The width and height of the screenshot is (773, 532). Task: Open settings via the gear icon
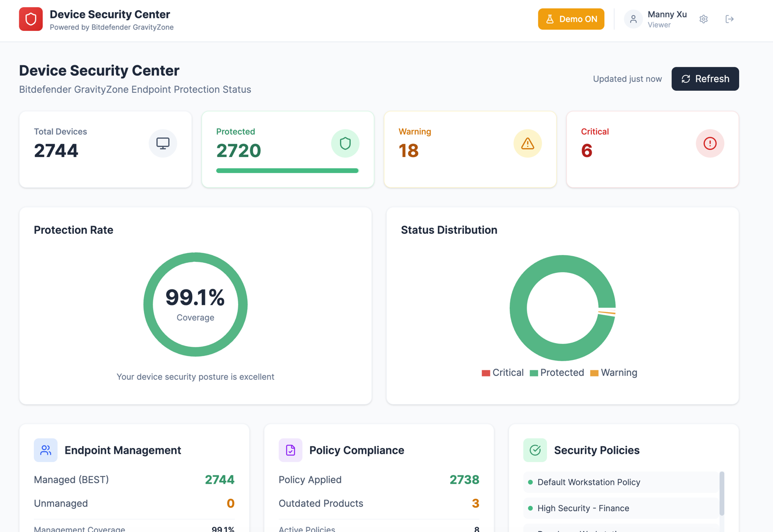(703, 19)
